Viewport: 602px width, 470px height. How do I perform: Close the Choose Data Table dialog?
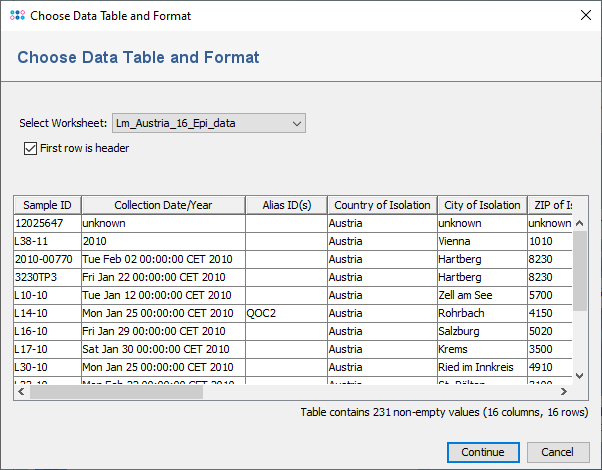(585, 16)
